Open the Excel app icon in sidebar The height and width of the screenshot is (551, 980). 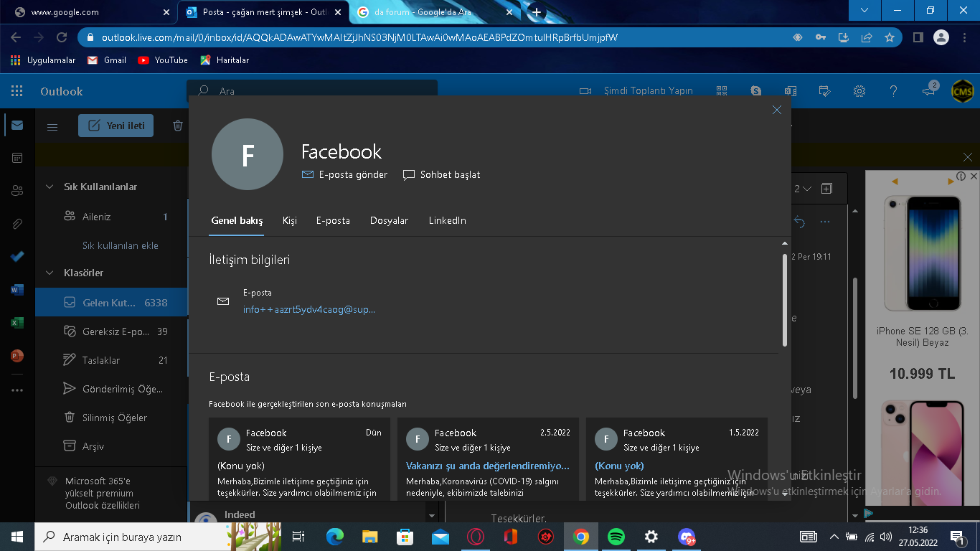17,323
